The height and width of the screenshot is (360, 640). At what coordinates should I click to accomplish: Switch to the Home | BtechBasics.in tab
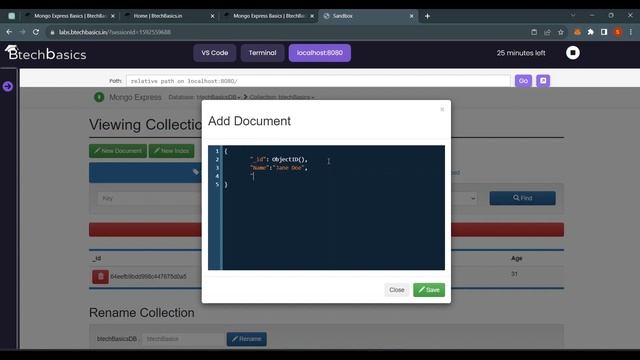pos(170,16)
